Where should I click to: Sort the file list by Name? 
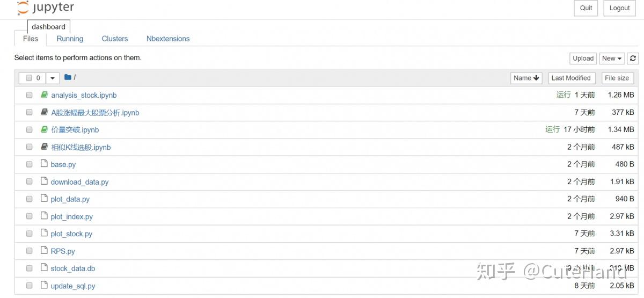tap(526, 78)
